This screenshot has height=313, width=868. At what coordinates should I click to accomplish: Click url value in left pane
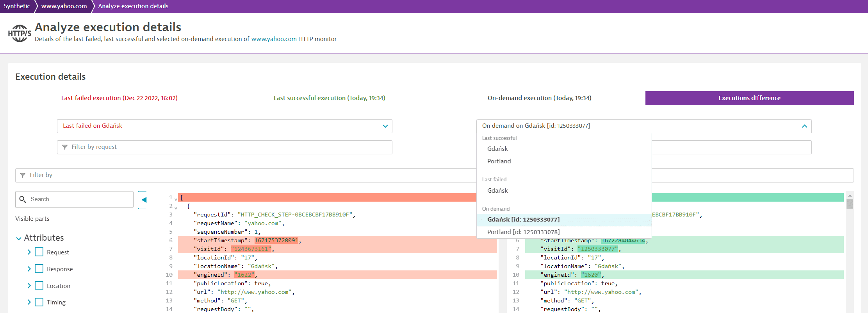click(x=255, y=292)
